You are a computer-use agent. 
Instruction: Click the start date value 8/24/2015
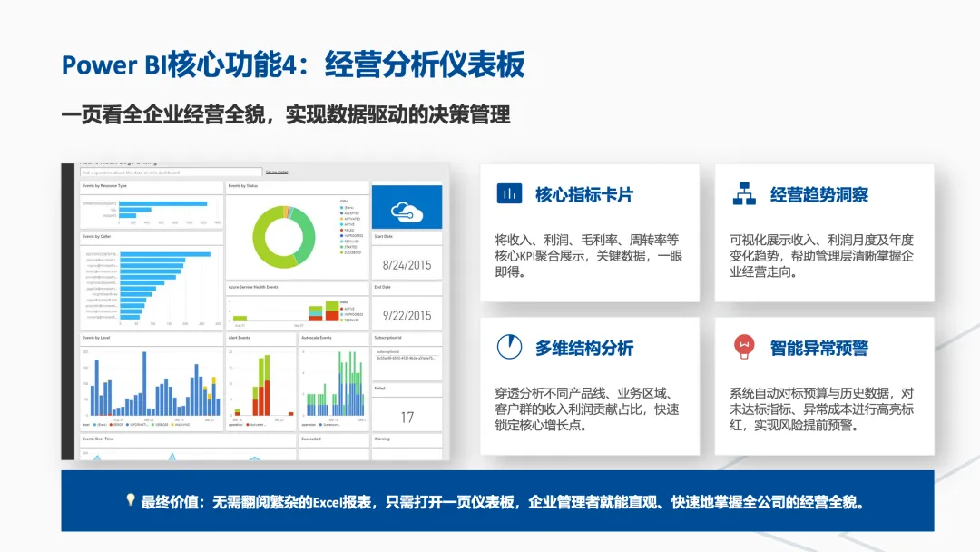pyautogui.click(x=407, y=265)
